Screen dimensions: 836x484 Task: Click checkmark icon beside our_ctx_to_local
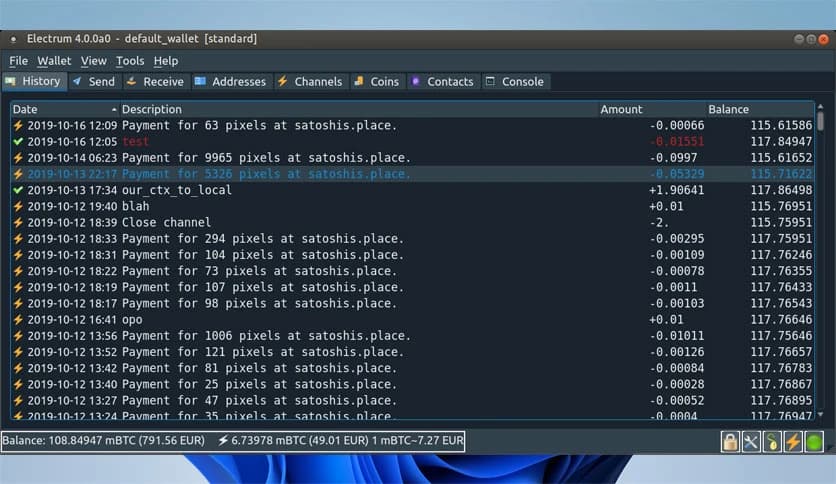click(x=18, y=190)
